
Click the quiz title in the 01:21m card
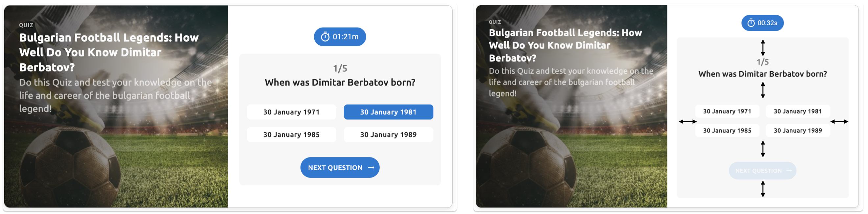tap(108, 52)
